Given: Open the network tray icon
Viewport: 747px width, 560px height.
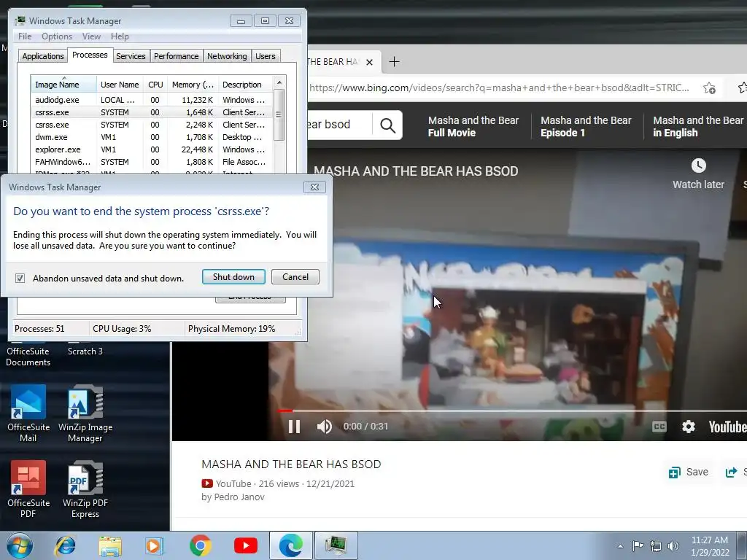Looking at the screenshot, I should click(656, 546).
